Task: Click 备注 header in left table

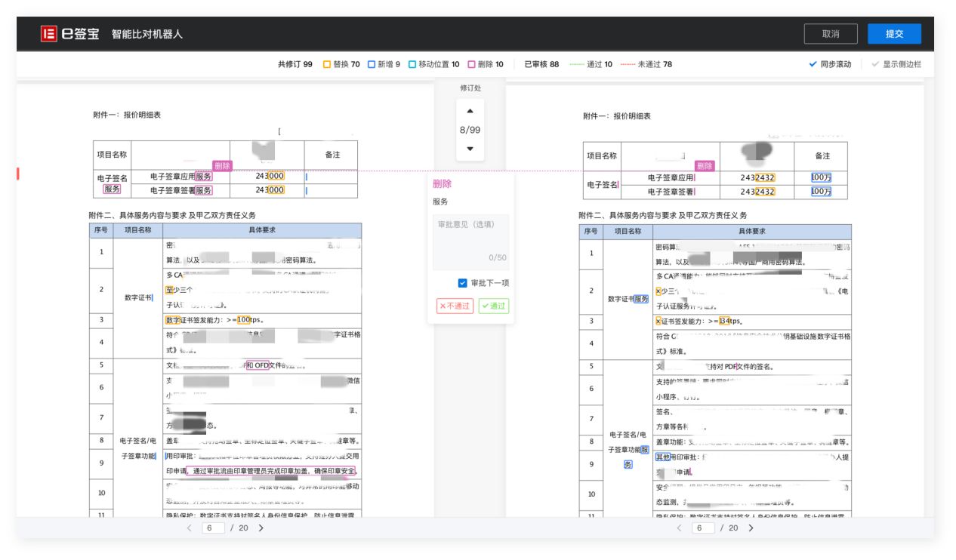Action: [332, 155]
